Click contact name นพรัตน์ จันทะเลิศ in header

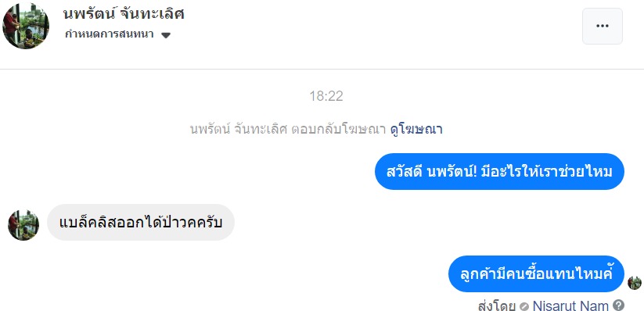point(124,14)
